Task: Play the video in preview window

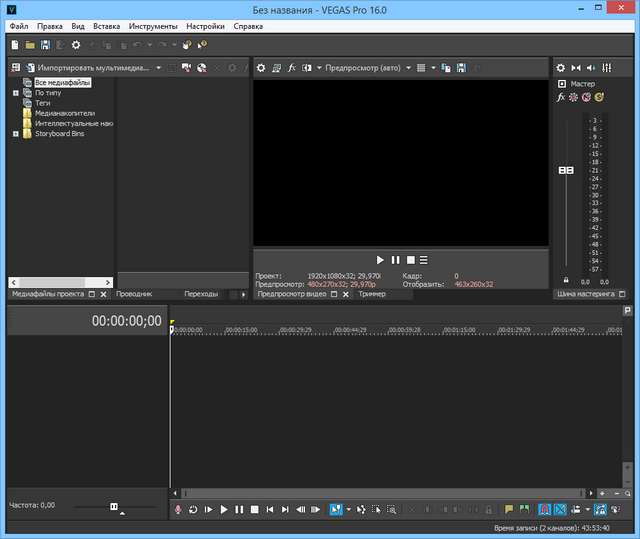Action: [380, 260]
